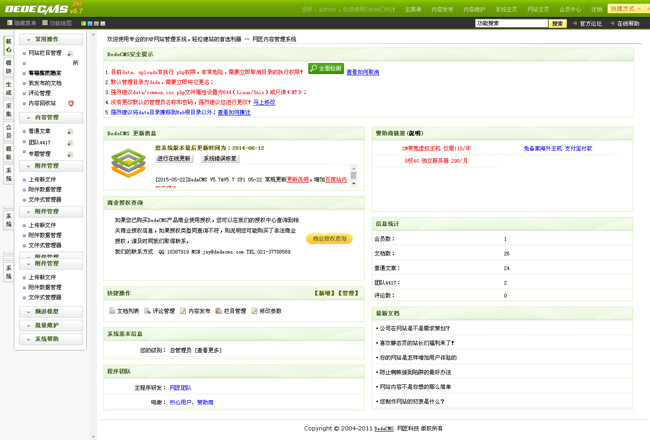Viewport: 650px width, 440px height.
Task: Click the 栏目管理 shortcut icon in 快捷操作
Action: [x=218, y=311]
